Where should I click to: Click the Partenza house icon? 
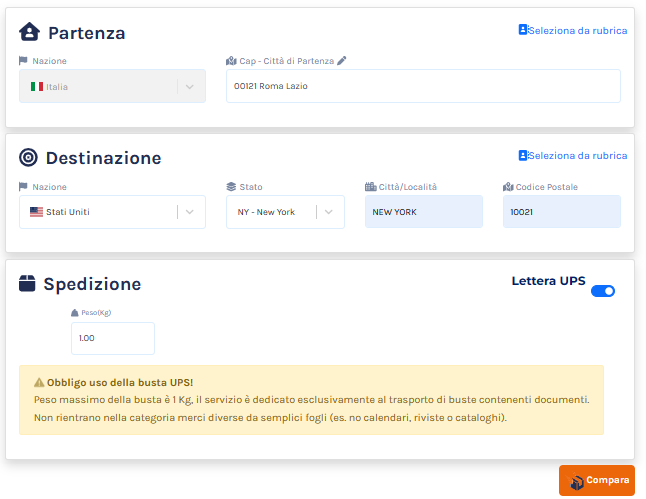[29, 32]
